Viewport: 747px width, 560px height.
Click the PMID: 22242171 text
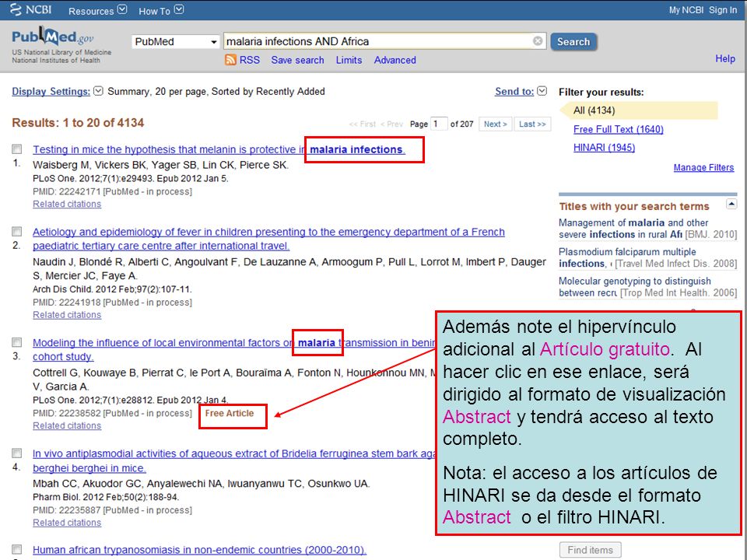67,191
